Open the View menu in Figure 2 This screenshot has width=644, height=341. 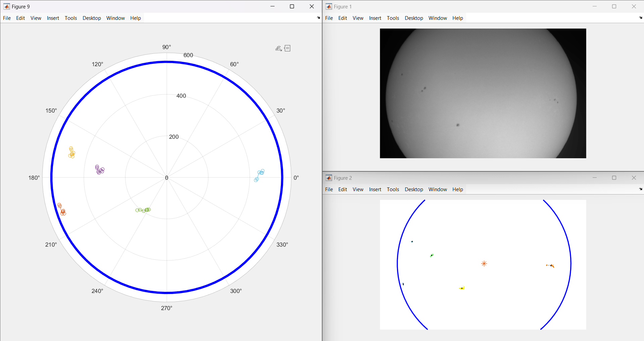[x=358, y=189]
